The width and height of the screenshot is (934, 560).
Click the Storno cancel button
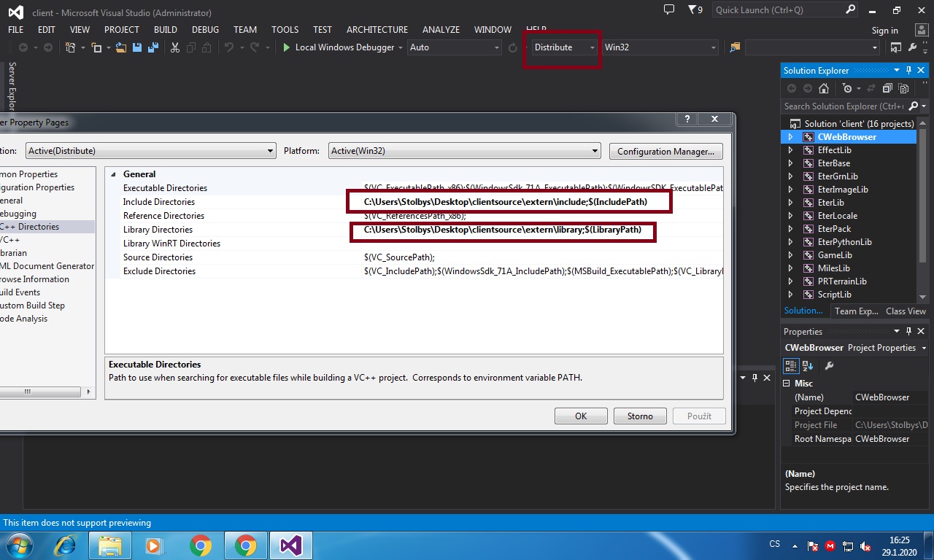click(x=640, y=416)
